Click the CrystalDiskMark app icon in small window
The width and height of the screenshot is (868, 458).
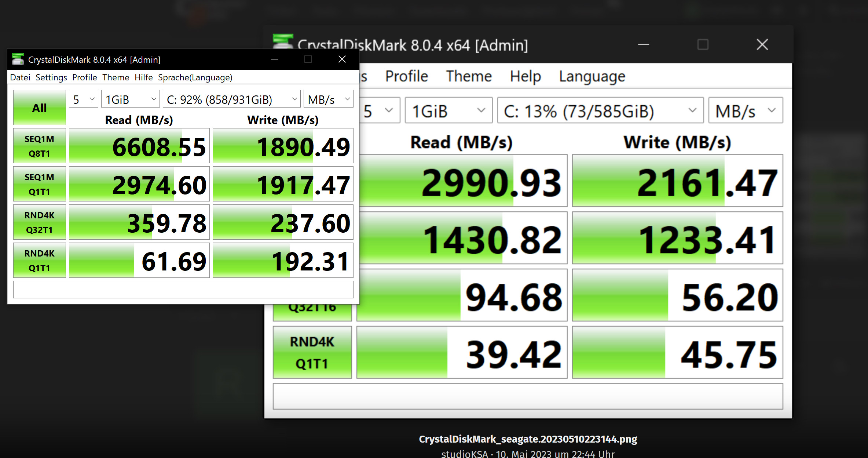pos(18,59)
